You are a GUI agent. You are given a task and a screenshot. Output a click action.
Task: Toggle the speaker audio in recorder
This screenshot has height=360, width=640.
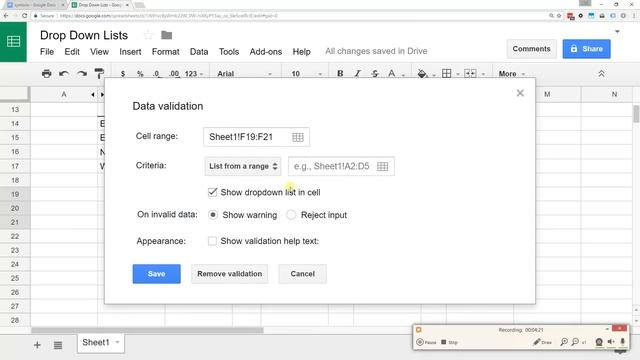pyautogui.click(x=611, y=342)
